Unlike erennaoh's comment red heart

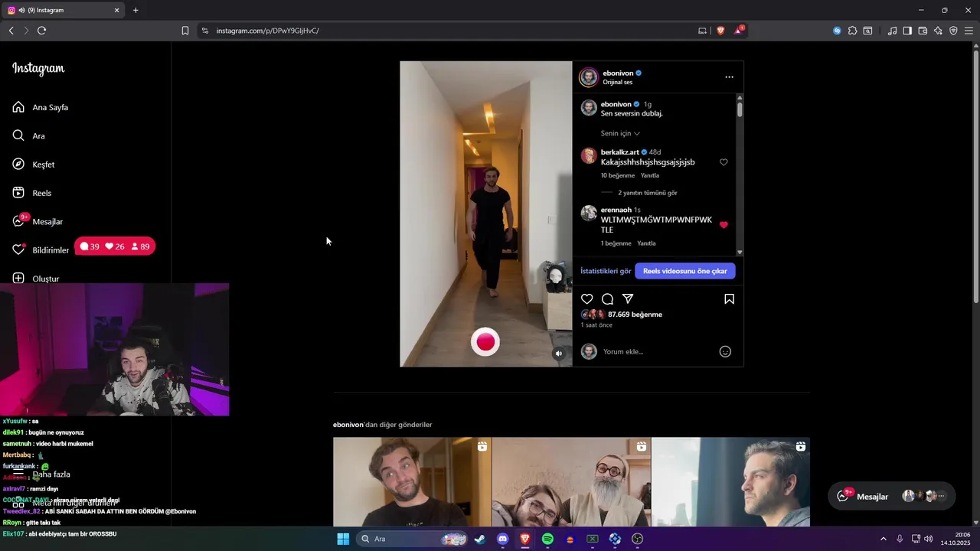click(x=724, y=225)
